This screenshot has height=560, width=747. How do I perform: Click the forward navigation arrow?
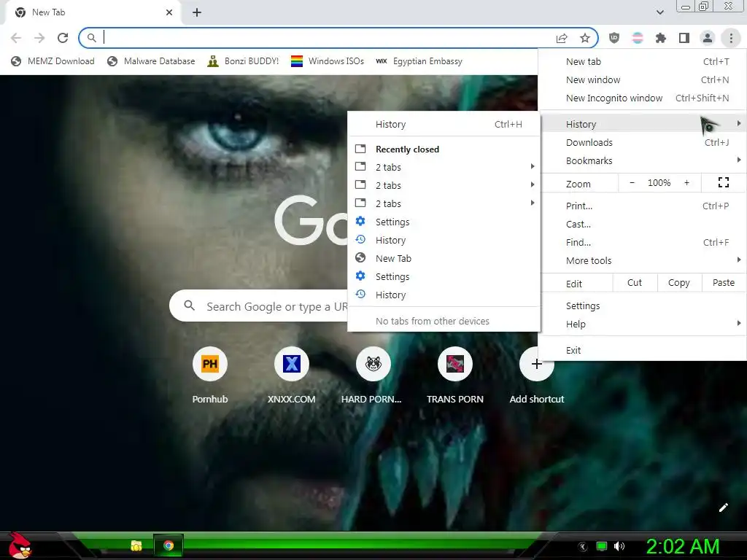click(39, 38)
